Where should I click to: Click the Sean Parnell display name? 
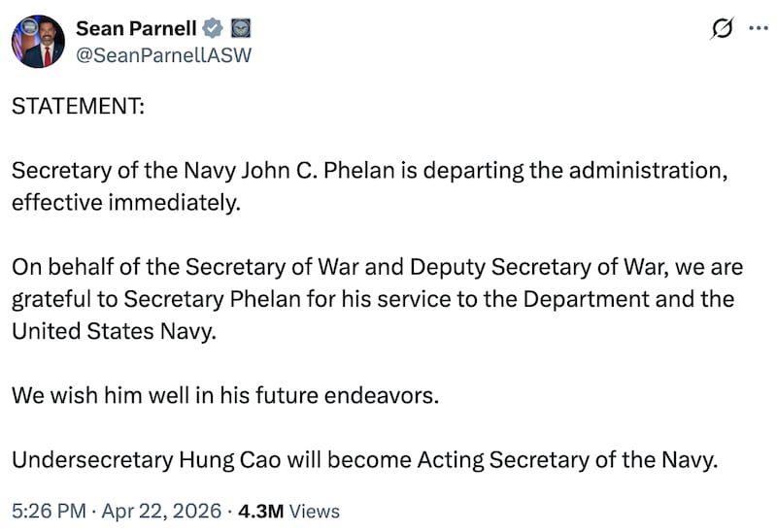134,29
